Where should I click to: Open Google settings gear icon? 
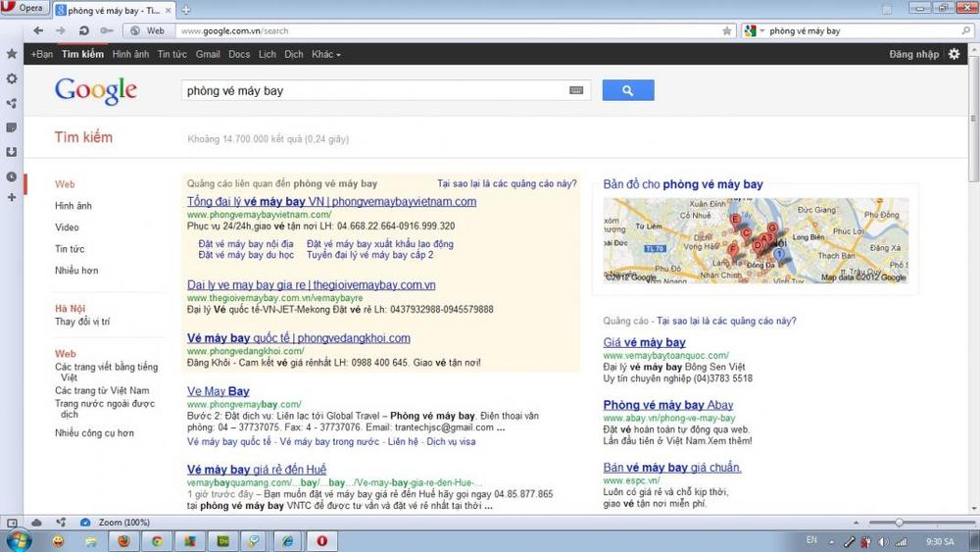(x=954, y=54)
